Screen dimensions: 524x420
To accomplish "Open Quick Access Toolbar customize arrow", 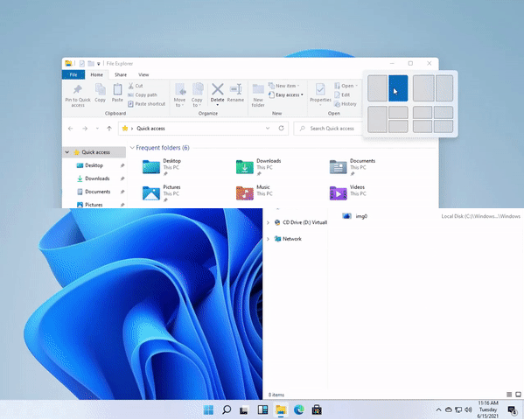I will [x=99, y=64].
